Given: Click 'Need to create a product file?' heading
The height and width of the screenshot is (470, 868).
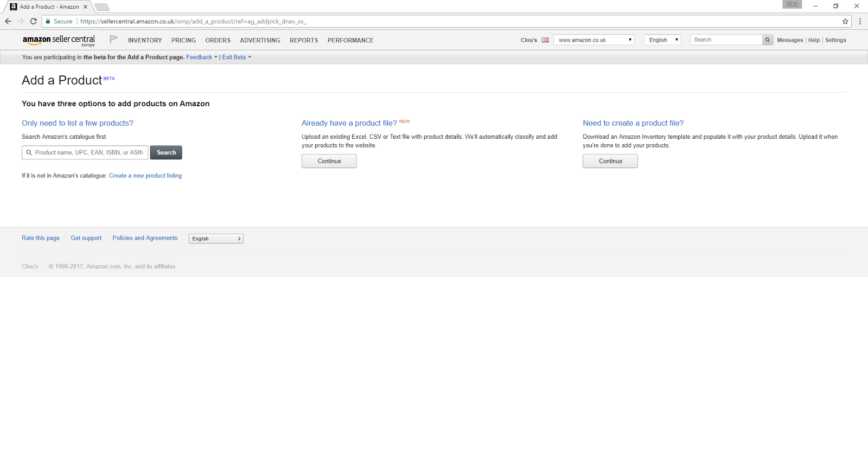Looking at the screenshot, I should [x=633, y=123].
